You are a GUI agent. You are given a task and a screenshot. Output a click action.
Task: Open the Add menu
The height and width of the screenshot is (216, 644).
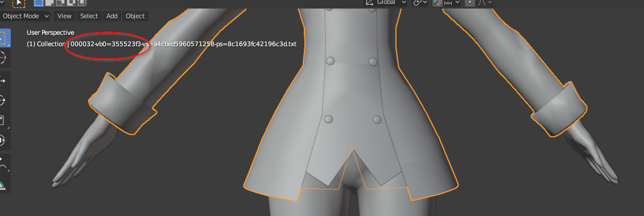tap(112, 16)
